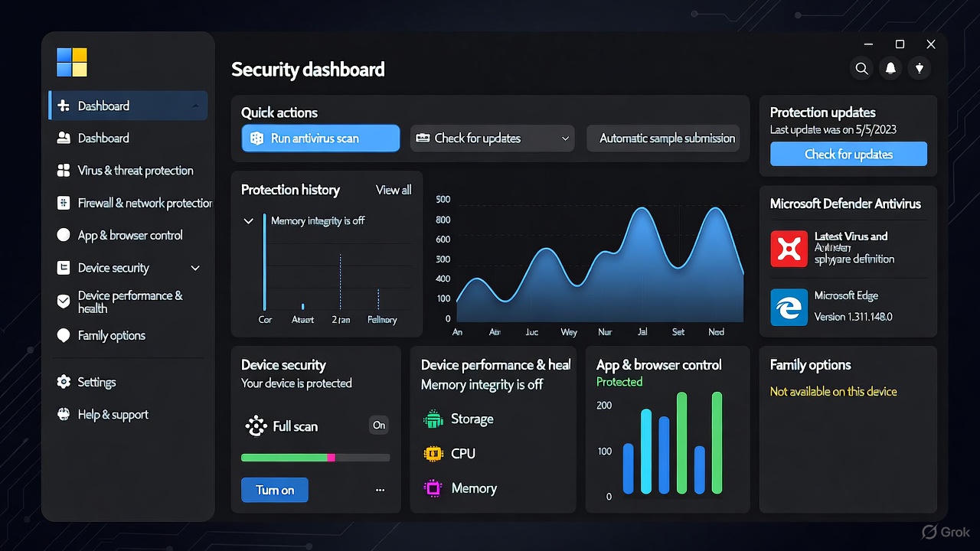Screen dimensions: 980x551
Task: Collapse the Device security submenu in sidebar
Action: [195, 268]
